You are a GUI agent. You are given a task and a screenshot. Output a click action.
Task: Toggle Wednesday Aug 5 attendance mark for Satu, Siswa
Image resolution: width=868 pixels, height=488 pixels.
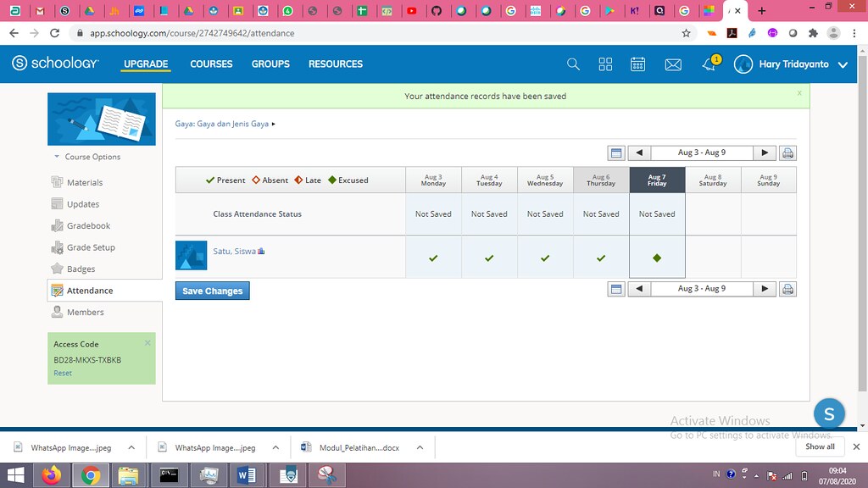click(545, 258)
